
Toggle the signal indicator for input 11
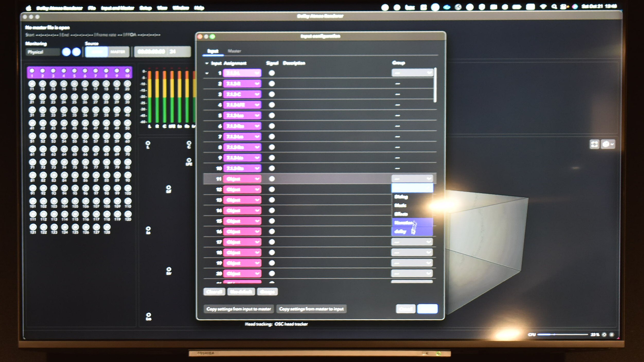coord(272,179)
